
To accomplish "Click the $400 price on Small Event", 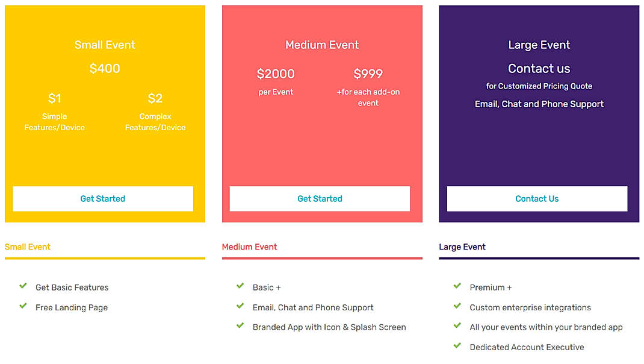I will click(x=104, y=68).
